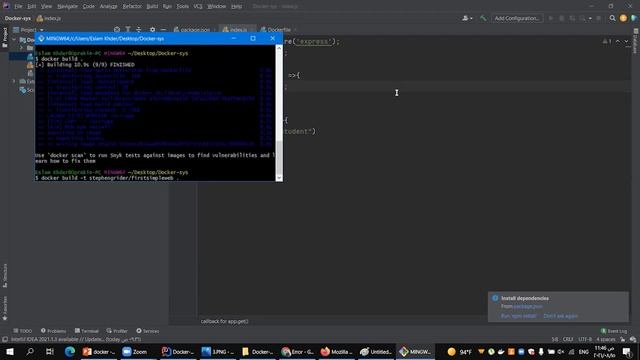Hide the Project panel with minus icon
Viewport: 640px width, 360px height.
point(163,30)
